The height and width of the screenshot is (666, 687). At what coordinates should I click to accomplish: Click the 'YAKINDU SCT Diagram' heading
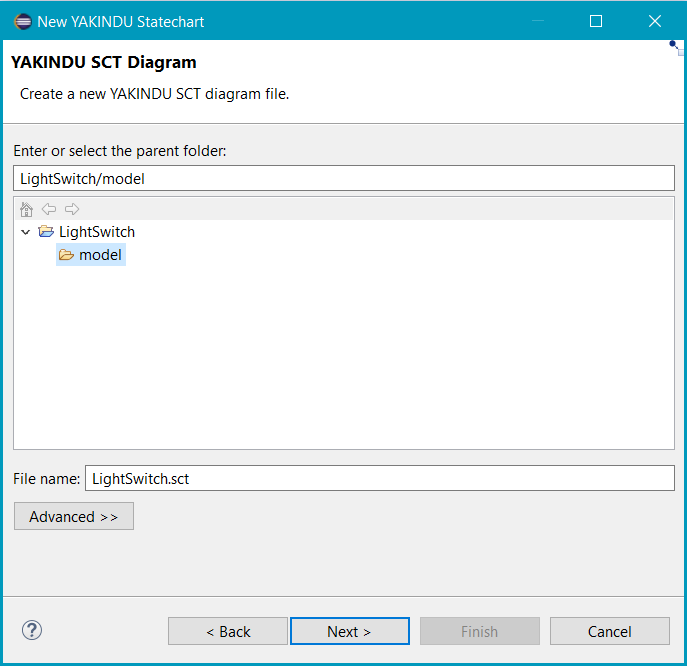pos(103,62)
